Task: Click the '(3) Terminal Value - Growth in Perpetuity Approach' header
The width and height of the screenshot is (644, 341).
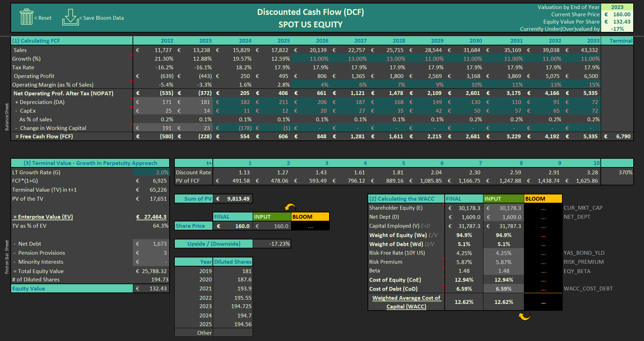Action: point(90,163)
